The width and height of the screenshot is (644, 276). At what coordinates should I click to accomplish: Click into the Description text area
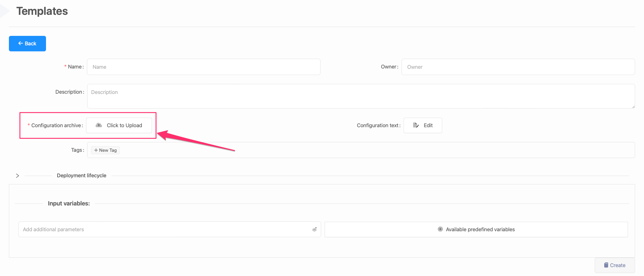click(361, 96)
